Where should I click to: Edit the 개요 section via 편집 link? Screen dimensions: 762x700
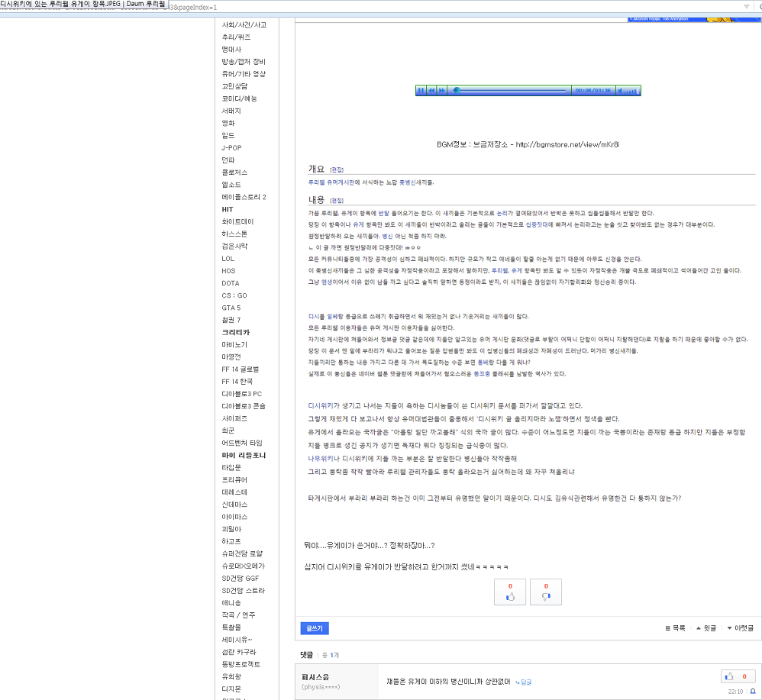coord(337,169)
